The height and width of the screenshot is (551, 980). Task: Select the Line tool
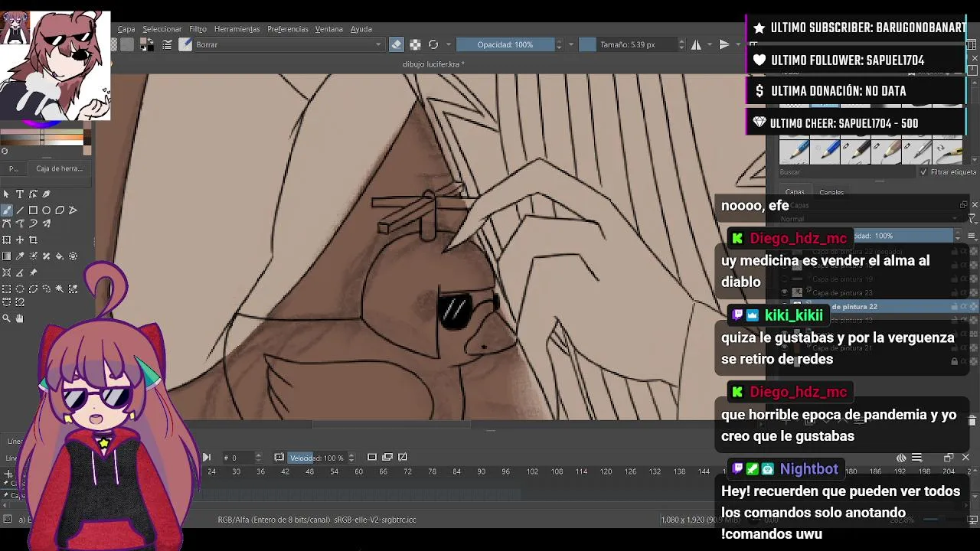tap(20, 210)
